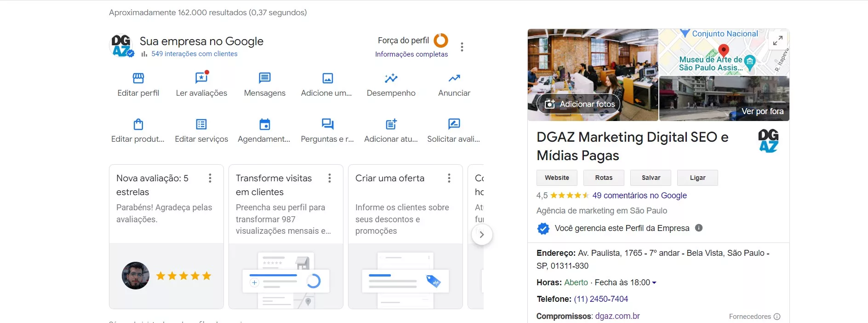Click the reviewer profile photo on the review card
Image resolution: width=868 pixels, height=323 pixels.
136,276
